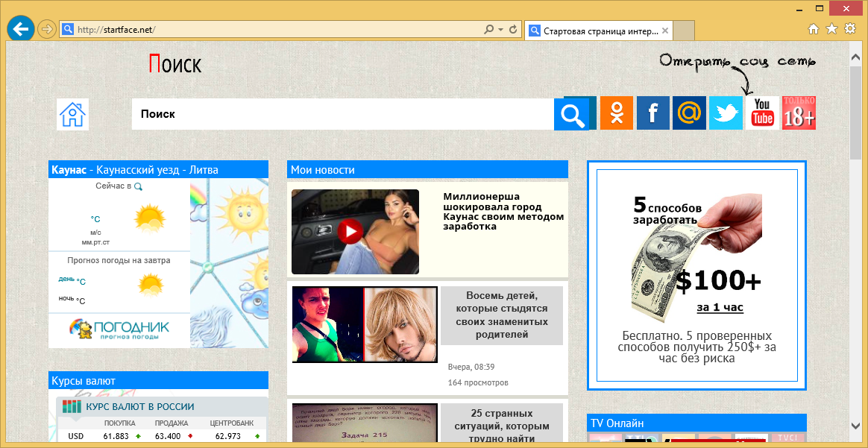Open the Восемь детей article thumbnail
This screenshot has width=868, height=448.
pos(365,324)
